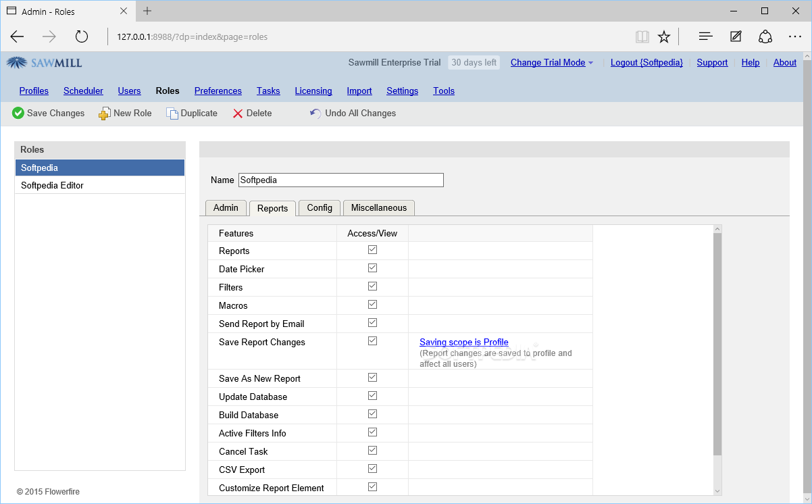Click the Admin - Roles browser tab
Screen dimensions: 812x504
point(68,11)
